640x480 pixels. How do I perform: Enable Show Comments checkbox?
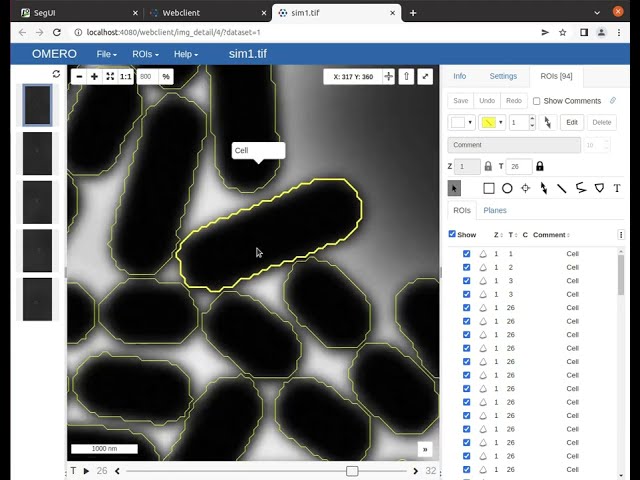537,101
